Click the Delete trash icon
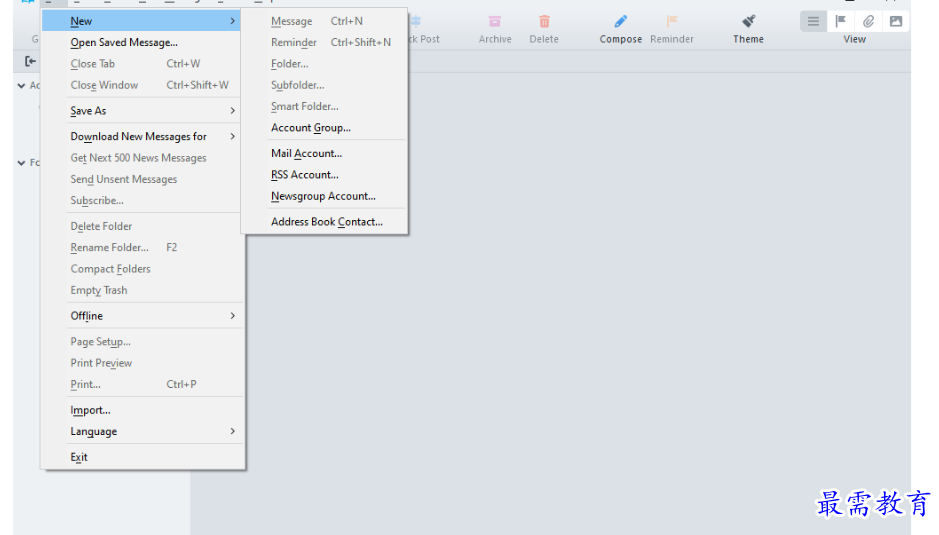 (544, 22)
